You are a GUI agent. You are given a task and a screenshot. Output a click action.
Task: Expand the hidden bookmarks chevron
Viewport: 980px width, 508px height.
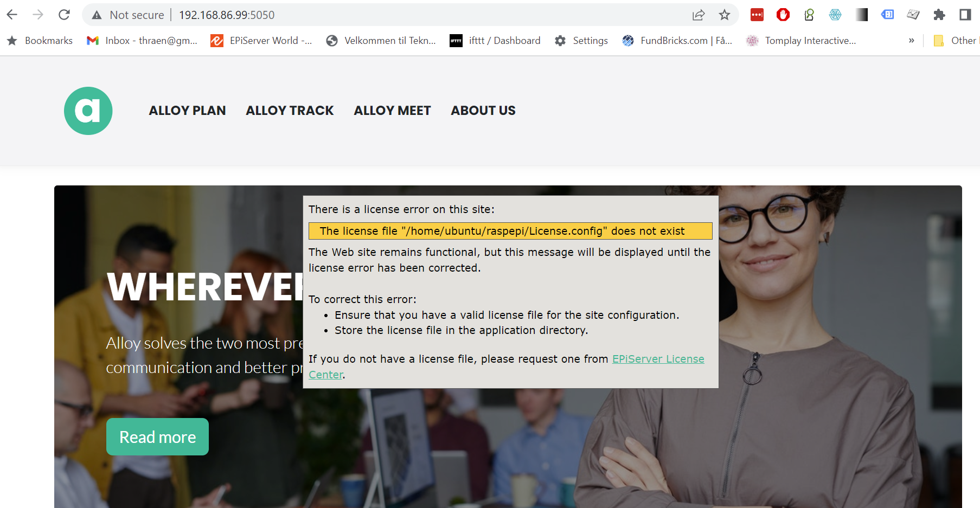point(912,41)
